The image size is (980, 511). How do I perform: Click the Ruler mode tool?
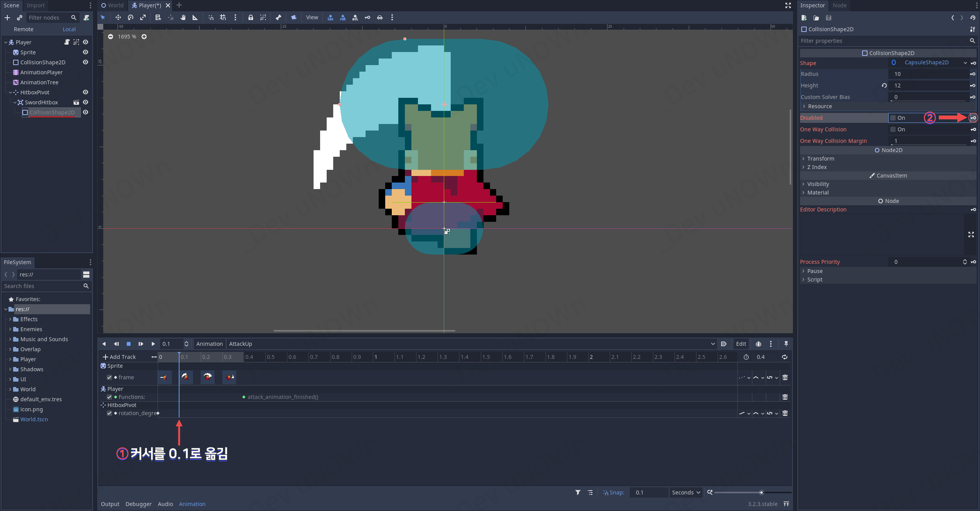195,17
